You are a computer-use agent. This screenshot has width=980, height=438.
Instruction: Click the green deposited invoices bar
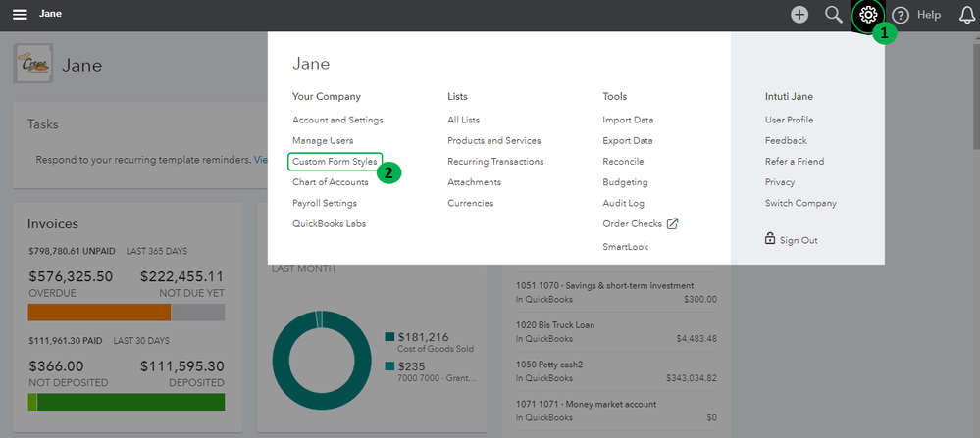[x=130, y=402]
